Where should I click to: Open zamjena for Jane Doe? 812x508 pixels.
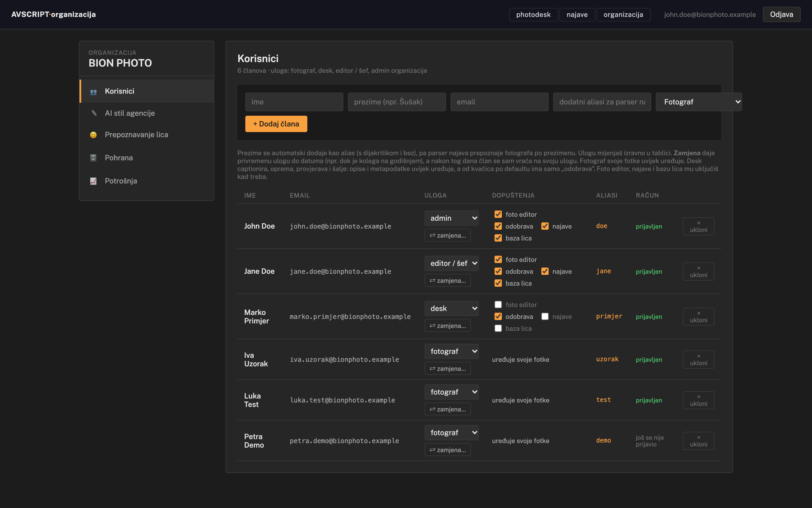click(x=448, y=281)
